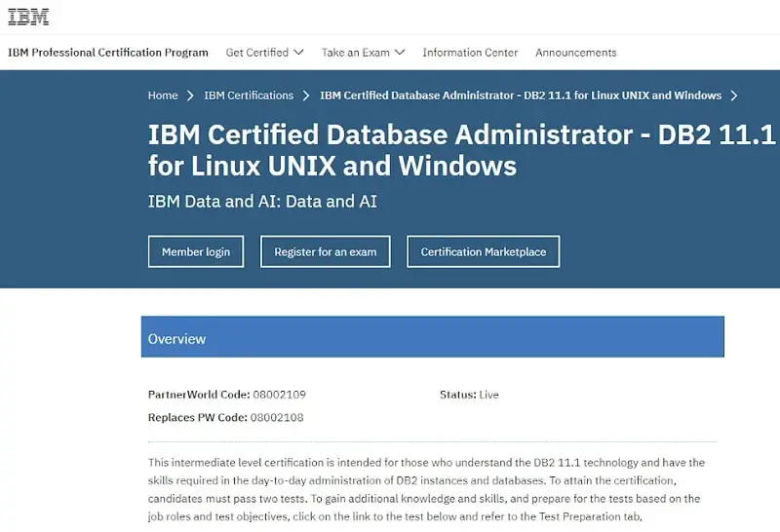Click the Status Live text
780x532 pixels.
pyautogui.click(x=469, y=395)
